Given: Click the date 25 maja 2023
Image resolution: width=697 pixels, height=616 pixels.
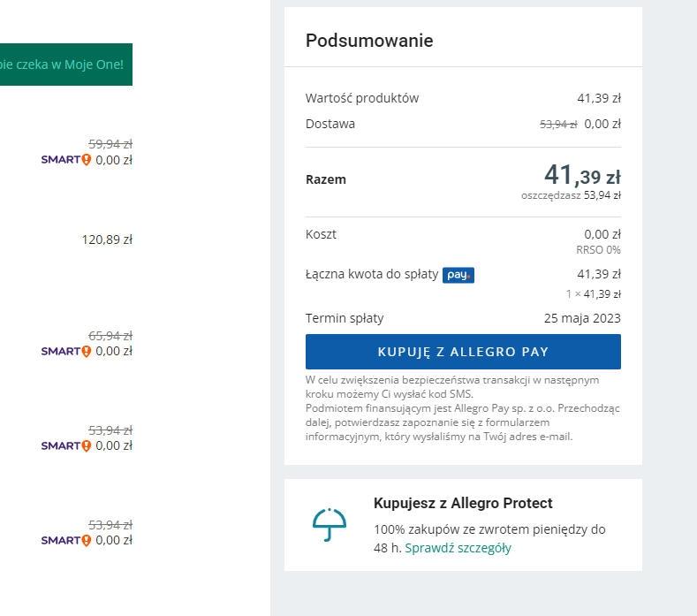Looking at the screenshot, I should click(x=582, y=318).
